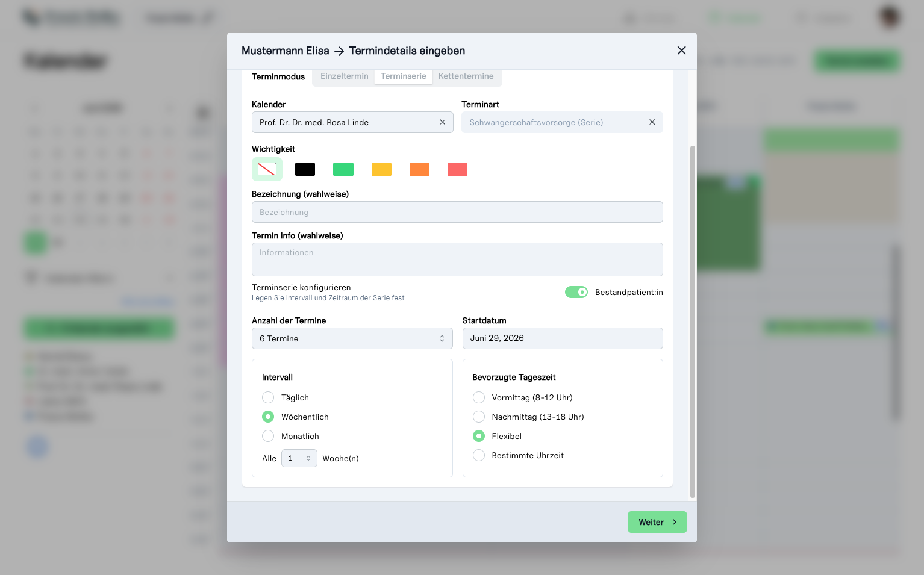The height and width of the screenshot is (575, 924).
Task: Click the 6 Termine selector arrows
Action: [442, 338]
